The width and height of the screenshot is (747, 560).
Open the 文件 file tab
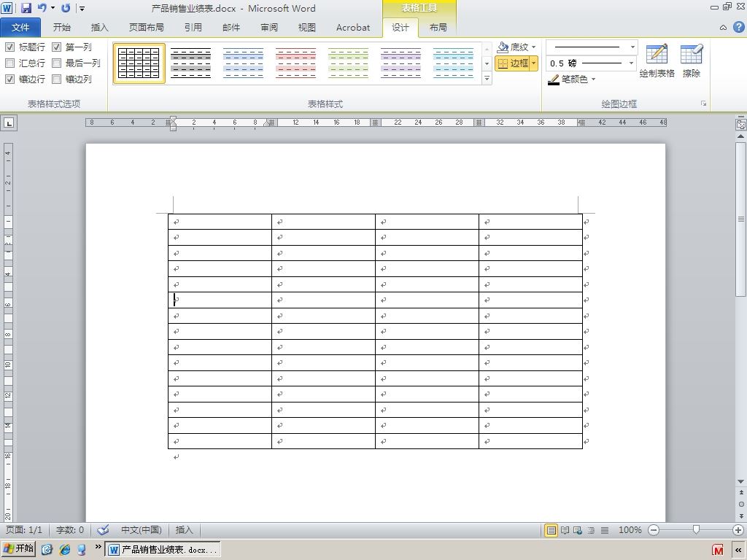click(20, 28)
